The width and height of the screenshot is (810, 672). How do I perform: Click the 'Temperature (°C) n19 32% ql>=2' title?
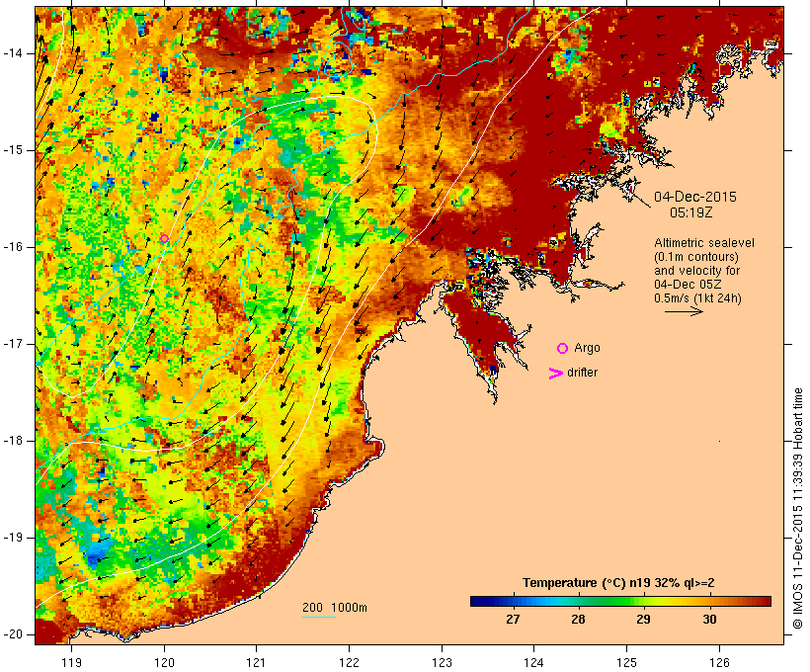[x=618, y=583]
